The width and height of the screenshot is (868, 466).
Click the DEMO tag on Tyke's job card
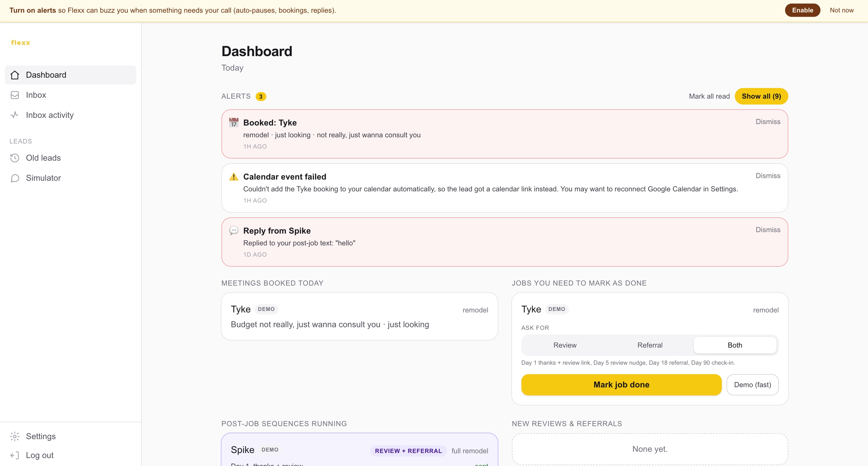tap(557, 309)
